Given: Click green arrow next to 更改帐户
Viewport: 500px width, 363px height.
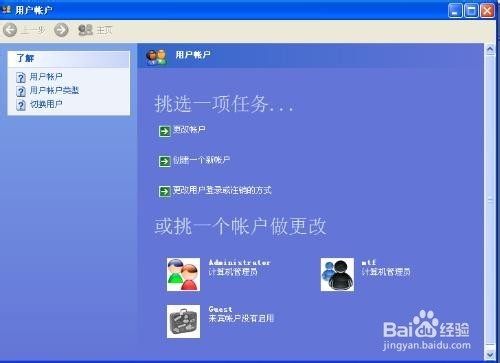Looking at the screenshot, I should pos(165,131).
